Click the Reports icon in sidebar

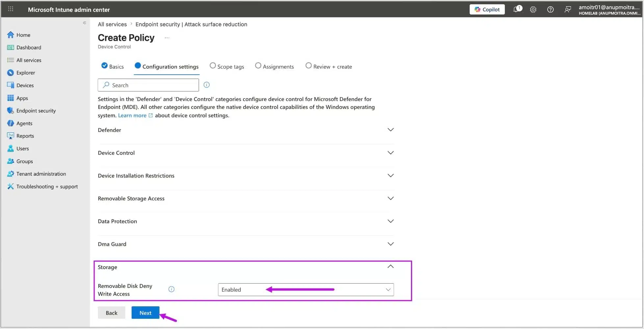11,136
